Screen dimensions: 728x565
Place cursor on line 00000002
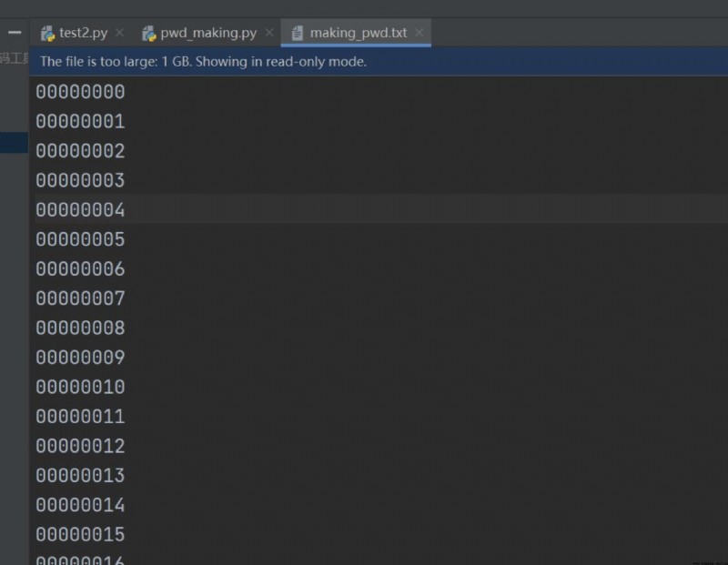tap(80, 151)
